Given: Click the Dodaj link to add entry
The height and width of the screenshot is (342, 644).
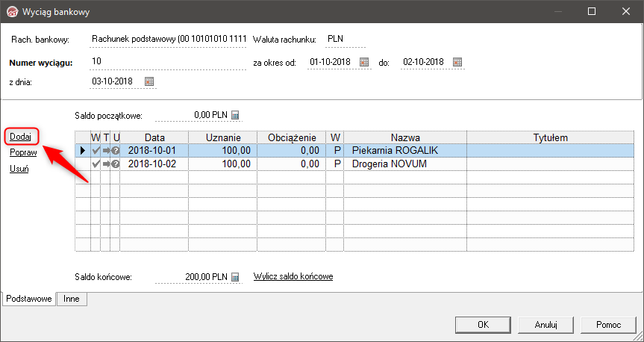Looking at the screenshot, I should tap(20, 137).
